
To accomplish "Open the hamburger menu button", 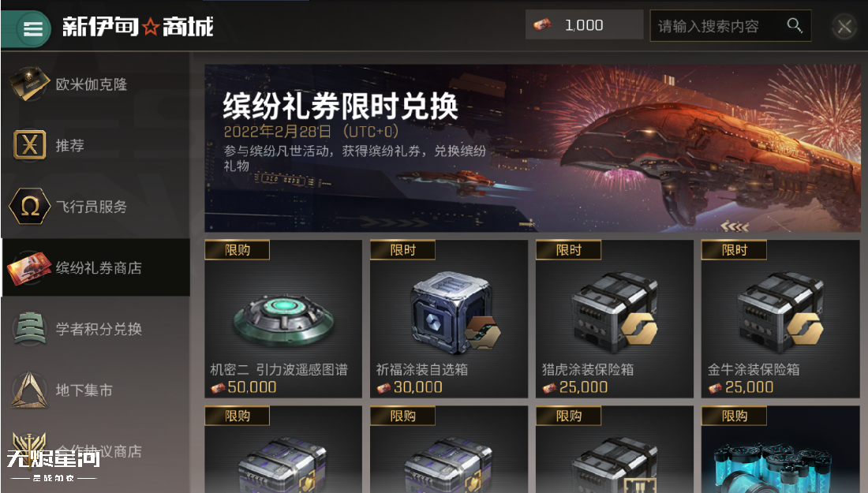I will [x=32, y=28].
